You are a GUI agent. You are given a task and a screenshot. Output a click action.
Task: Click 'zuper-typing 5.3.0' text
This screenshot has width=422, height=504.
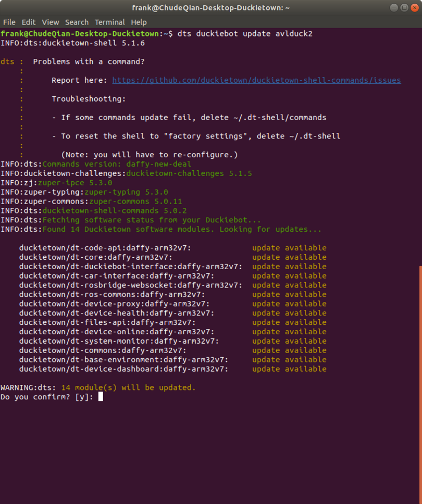(126, 192)
